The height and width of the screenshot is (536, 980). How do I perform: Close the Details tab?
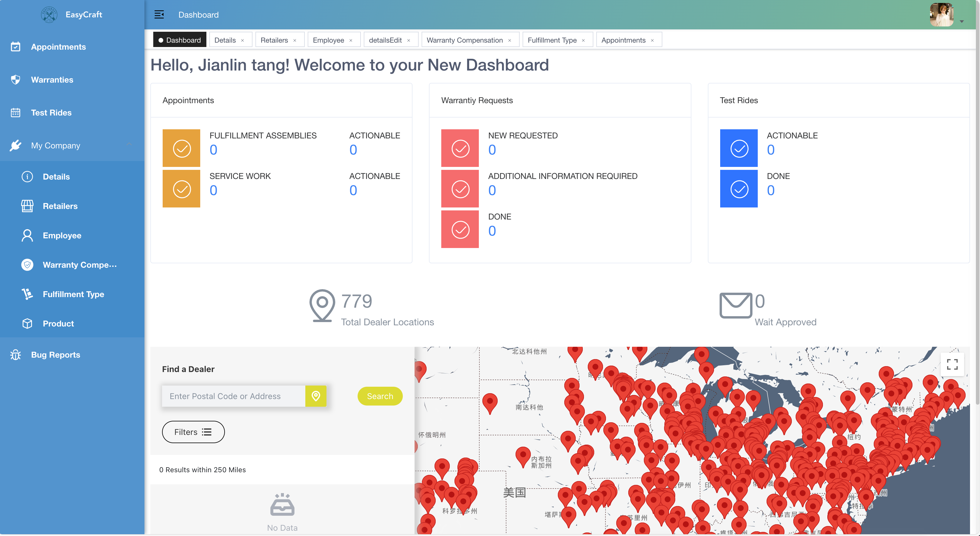(x=242, y=40)
